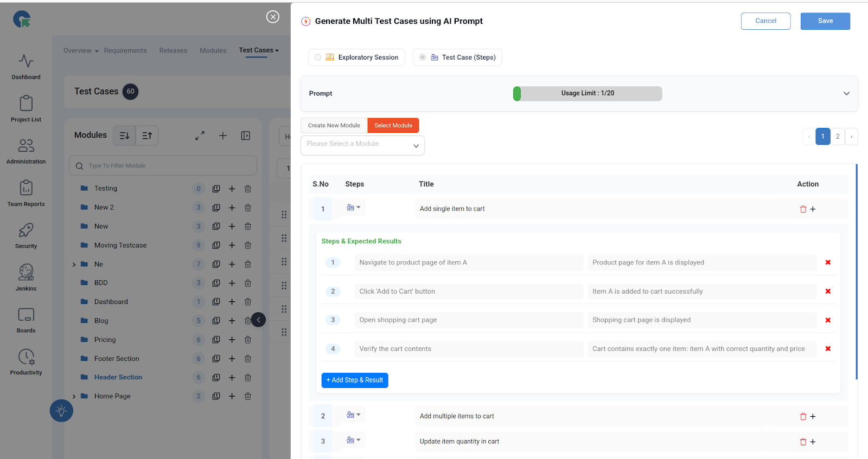The image size is (868, 459).
Task: Click the Save button
Action: click(x=825, y=21)
